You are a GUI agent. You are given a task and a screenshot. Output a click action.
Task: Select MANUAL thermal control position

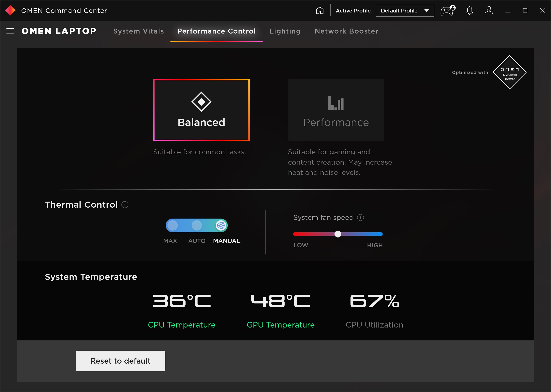[x=221, y=225]
